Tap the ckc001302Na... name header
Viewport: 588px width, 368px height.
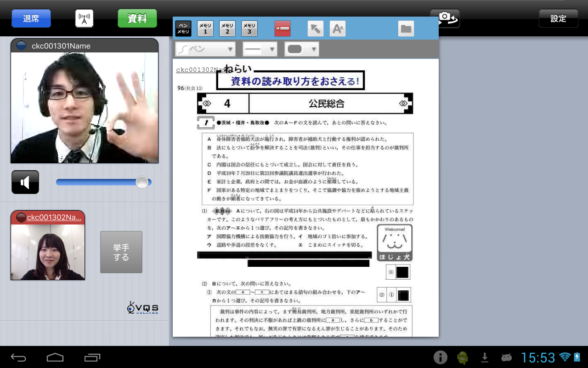[x=48, y=217]
